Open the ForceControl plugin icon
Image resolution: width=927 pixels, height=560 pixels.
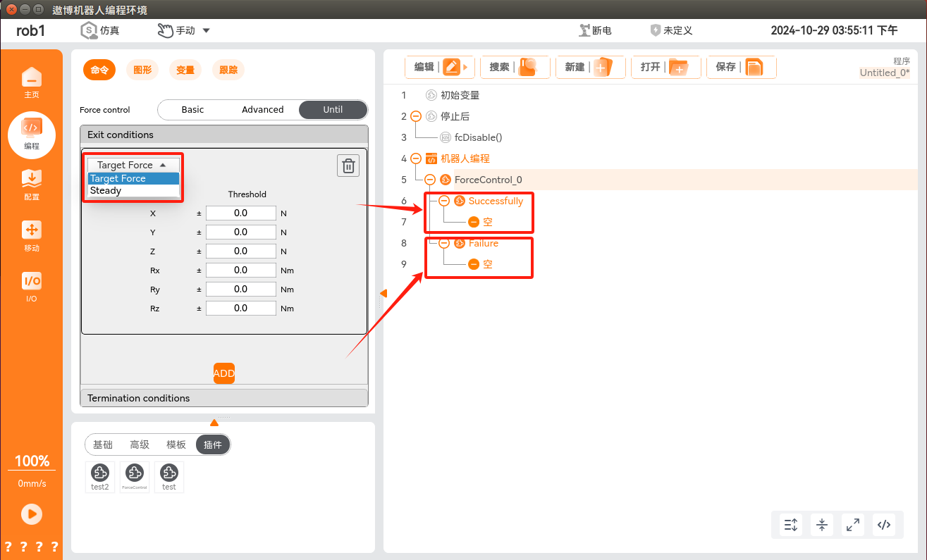[135, 476]
